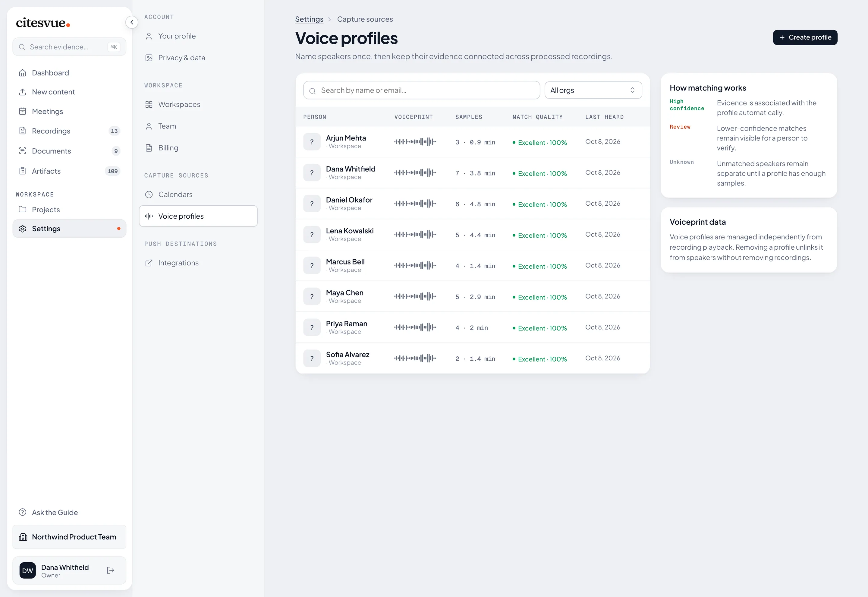Image resolution: width=868 pixels, height=597 pixels.
Task: Open Recordings in the sidebar
Action: pos(69,131)
